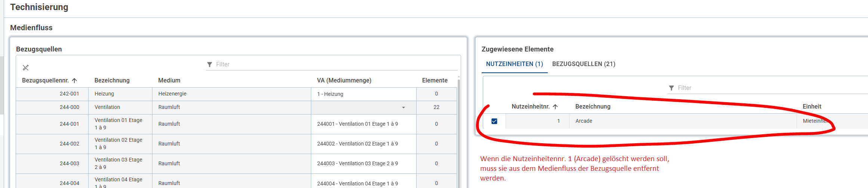Click the funnel icon in the Zugewiesene Elemente filter
The width and height of the screenshot is (868, 188).
pyautogui.click(x=671, y=88)
